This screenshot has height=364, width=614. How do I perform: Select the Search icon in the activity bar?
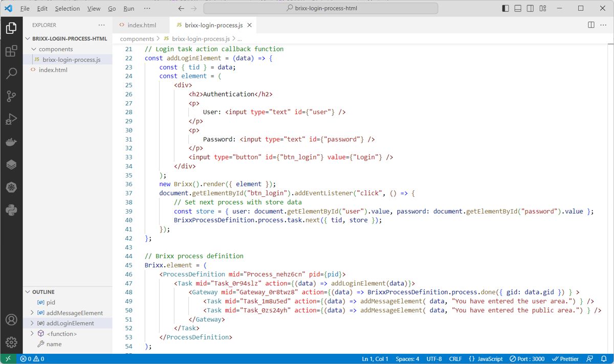[x=11, y=73]
